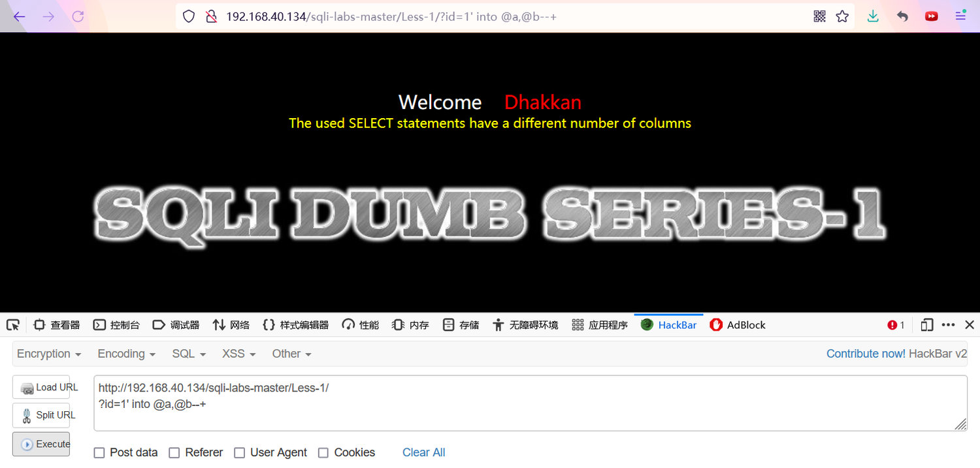The image size is (980, 468).
Task: Expand the XSS dropdown
Action: (x=238, y=354)
